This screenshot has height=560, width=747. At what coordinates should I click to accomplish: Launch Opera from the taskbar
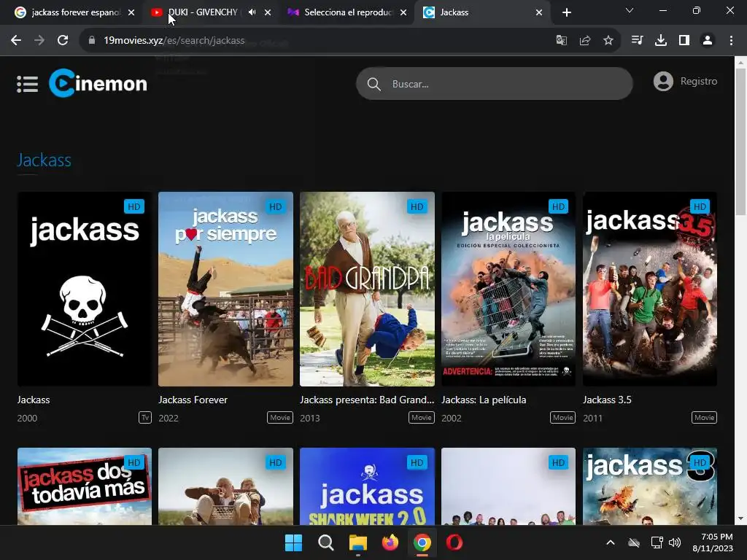454,542
